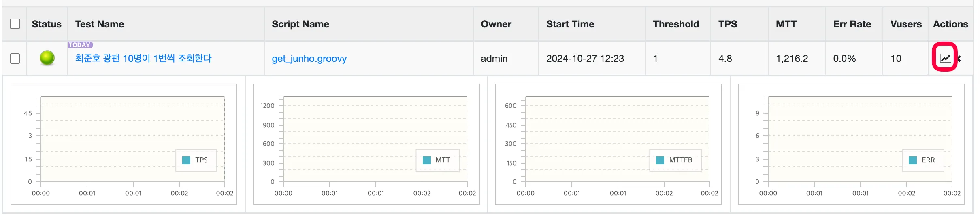The height and width of the screenshot is (215, 980).
Task: Open the get_junho.groovy script link
Action: (x=309, y=59)
